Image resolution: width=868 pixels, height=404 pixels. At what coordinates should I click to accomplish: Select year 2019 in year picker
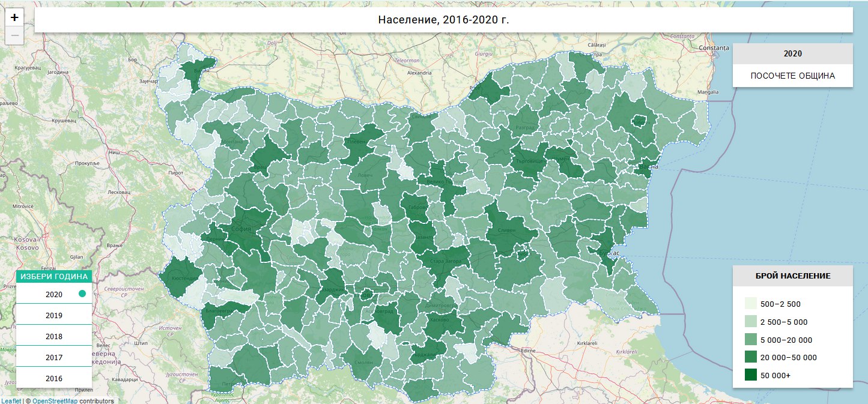coord(54,315)
